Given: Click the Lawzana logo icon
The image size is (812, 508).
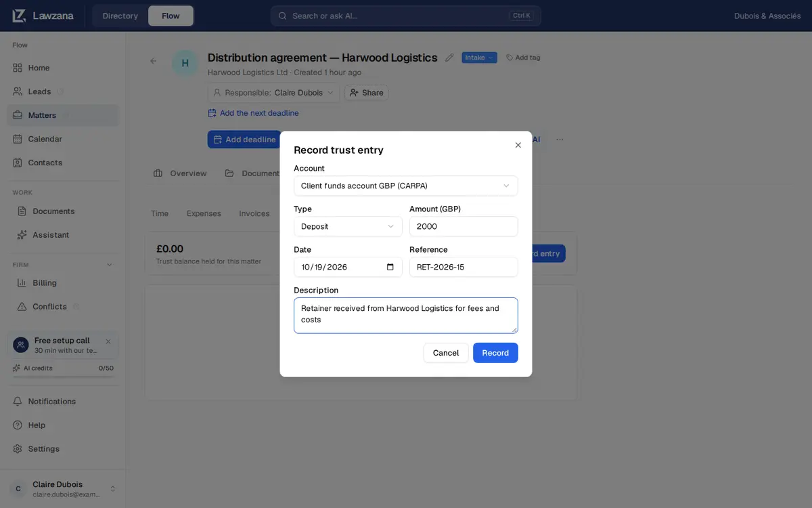Looking at the screenshot, I should click(19, 16).
